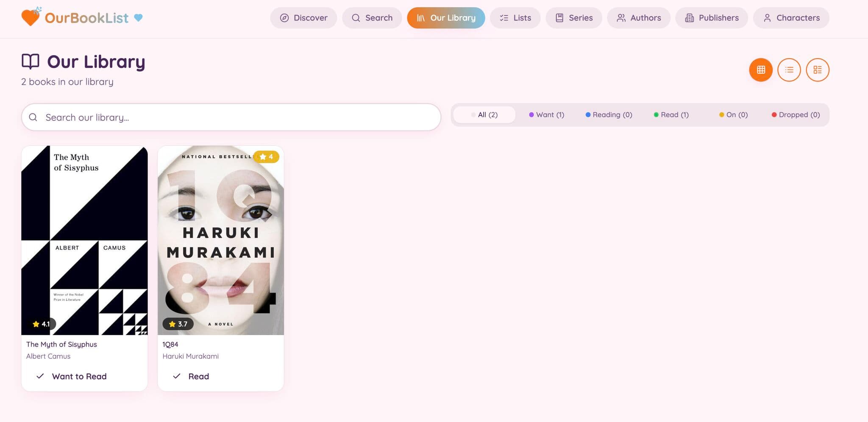Filter library by Want status
Image resolution: width=868 pixels, height=422 pixels.
tap(546, 115)
